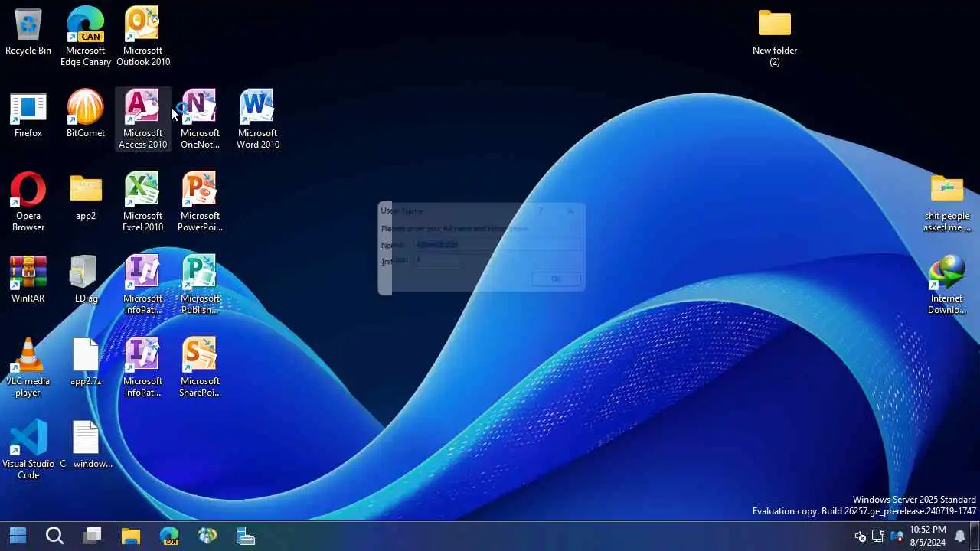The image size is (980, 551).
Task: Select the Visual Studio Code shortcut
Action: (28, 450)
